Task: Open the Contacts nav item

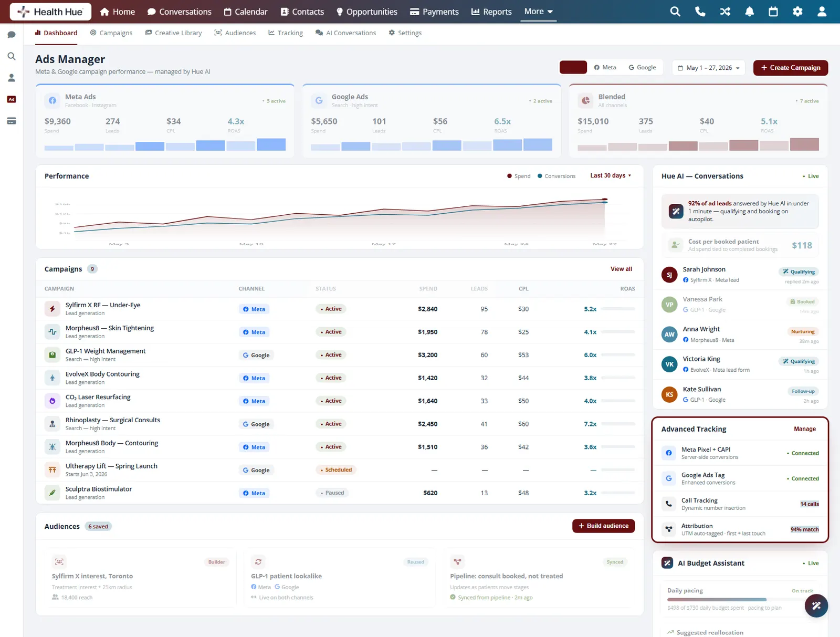Action: [x=302, y=12]
